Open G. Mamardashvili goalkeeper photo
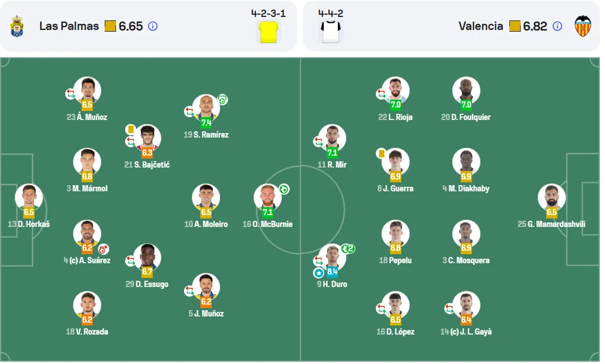The height and width of the screenshot is (364, 605). tap(552, 197)
